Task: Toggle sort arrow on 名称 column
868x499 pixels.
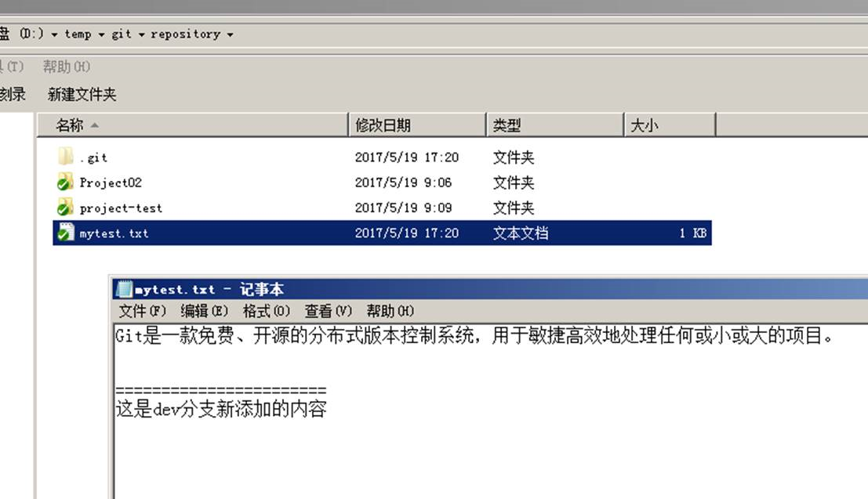Action: click(95, 125)
